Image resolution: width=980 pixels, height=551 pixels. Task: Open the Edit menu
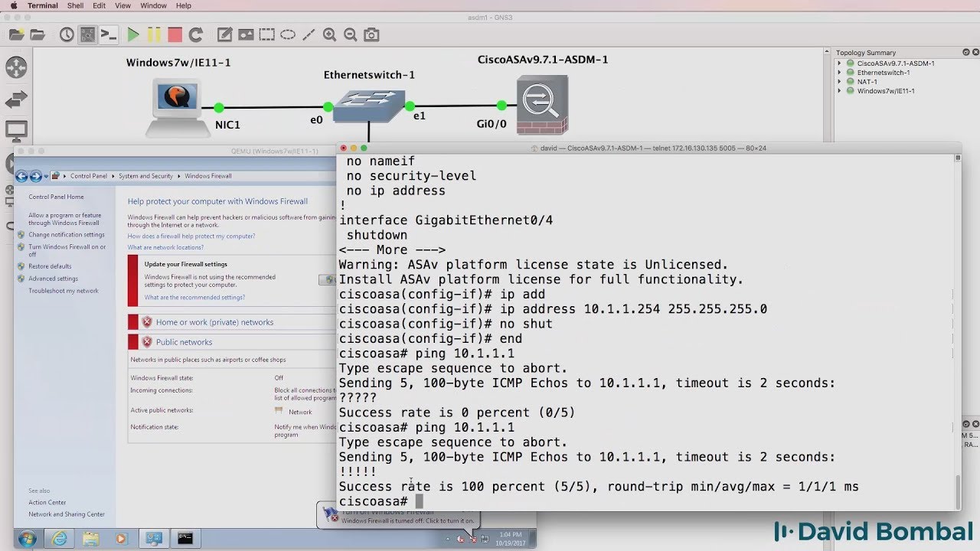(x=100, y=5)
